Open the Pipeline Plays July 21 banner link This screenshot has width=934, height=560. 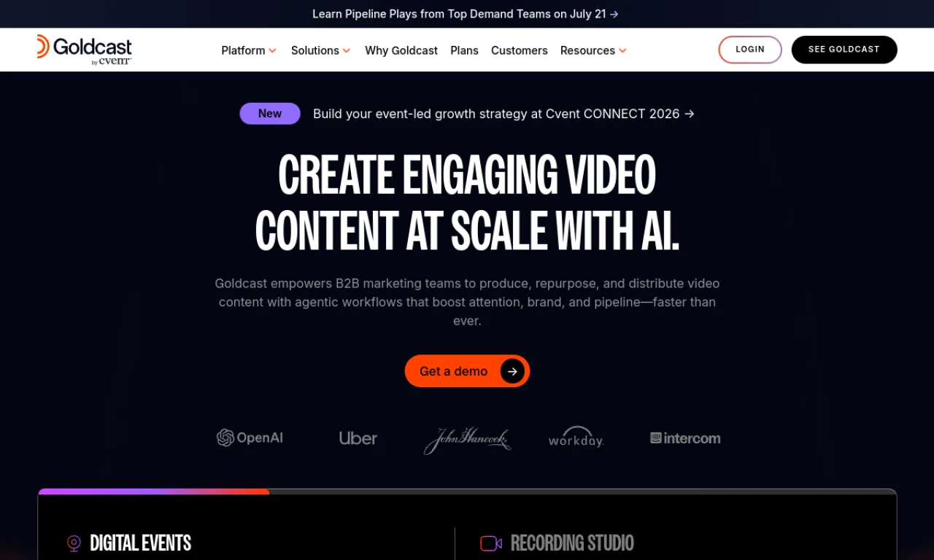tap(466, 14)
